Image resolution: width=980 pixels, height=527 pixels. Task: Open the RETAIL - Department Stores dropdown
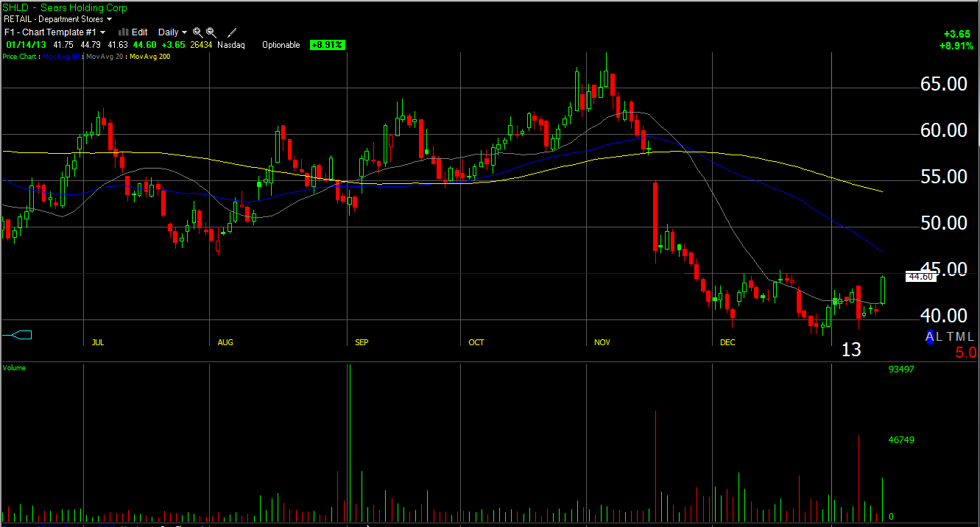click(x=57, y=19)
